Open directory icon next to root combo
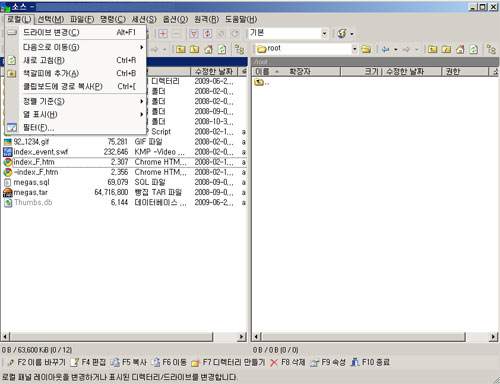Viewport: 500px width, 384px height. [366, 49]
